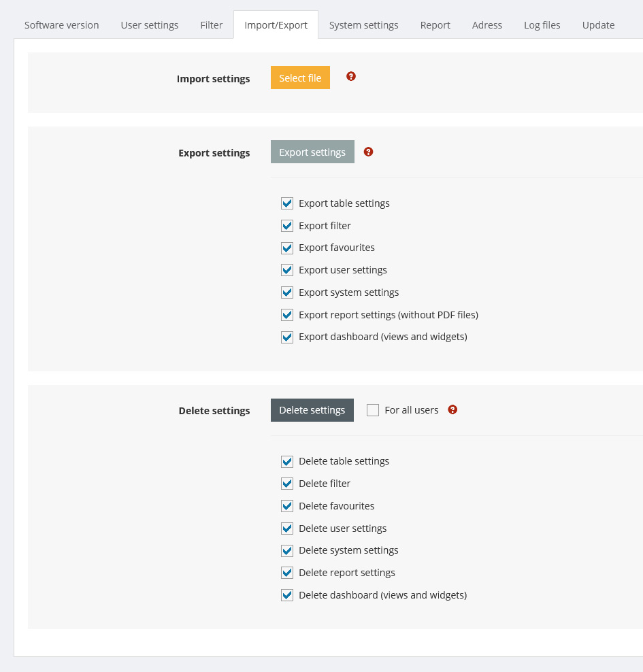Switch to the Software version tab
Viewport: 643px width, 672px height.
pyautogui.click(x=62, y=25)
